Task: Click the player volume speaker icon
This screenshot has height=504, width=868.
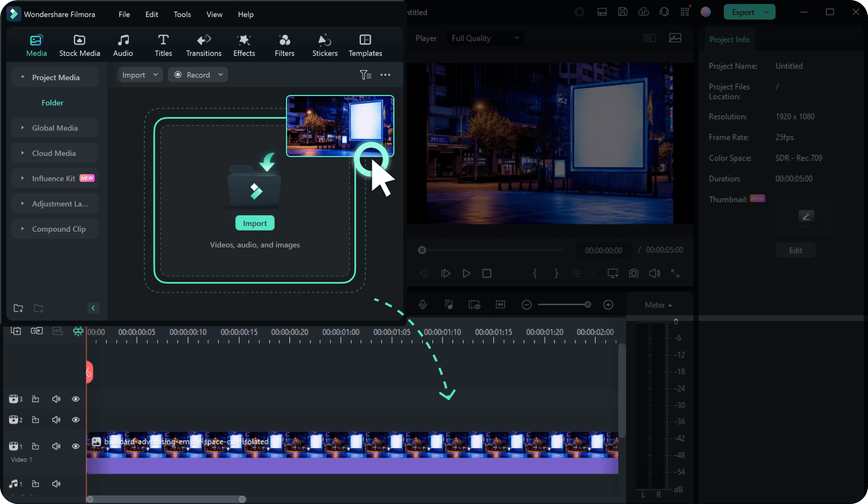Action: tap(654, 273)
